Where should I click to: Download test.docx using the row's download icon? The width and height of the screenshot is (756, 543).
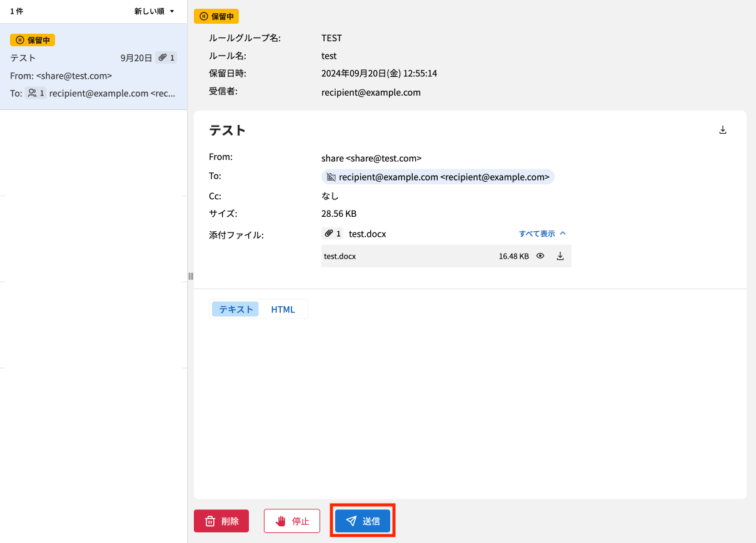(560, 256)
